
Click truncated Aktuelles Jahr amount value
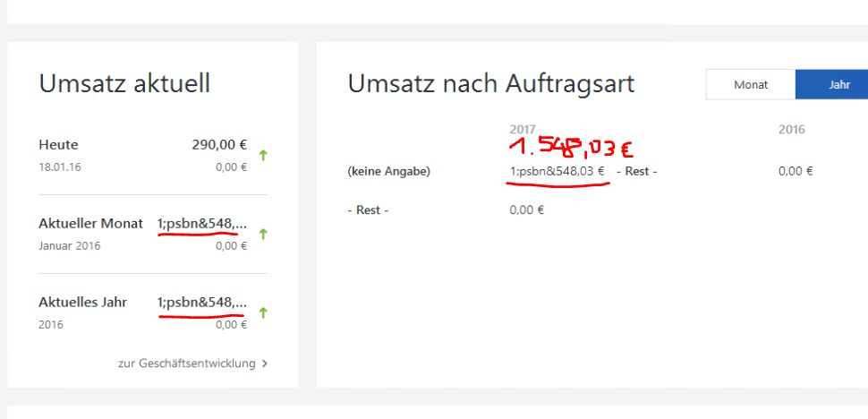pos(202,303)
